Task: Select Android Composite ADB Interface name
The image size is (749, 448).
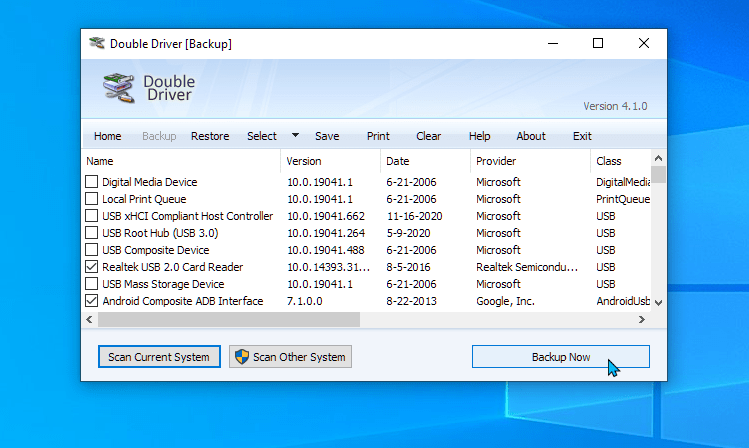Action: click(182, 301)
